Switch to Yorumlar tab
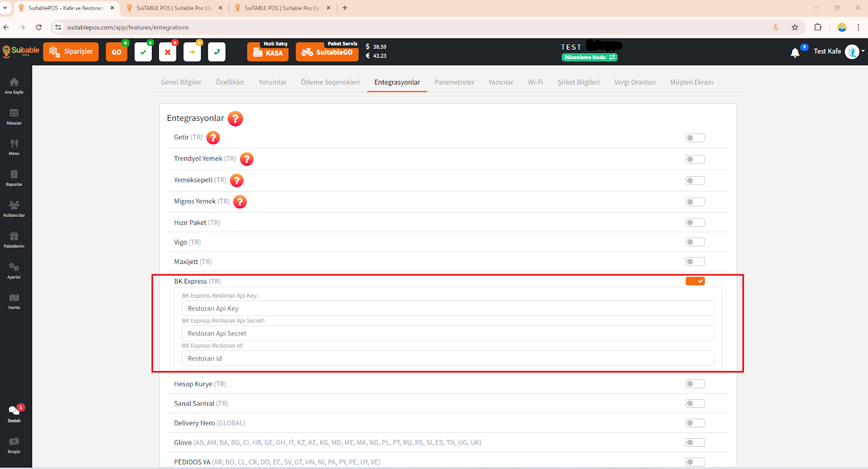 (x=272, y=82)
